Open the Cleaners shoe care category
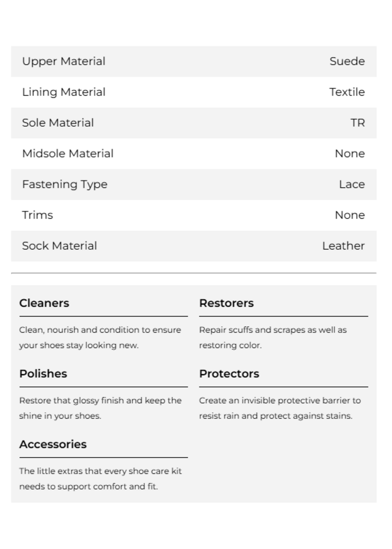 [x=44, y=303]
